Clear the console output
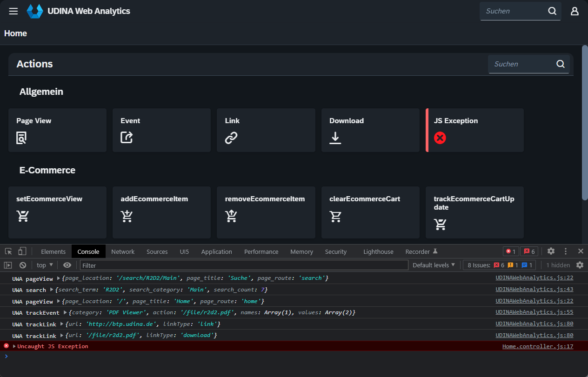588x377 pixels. (x=22, y=265)
